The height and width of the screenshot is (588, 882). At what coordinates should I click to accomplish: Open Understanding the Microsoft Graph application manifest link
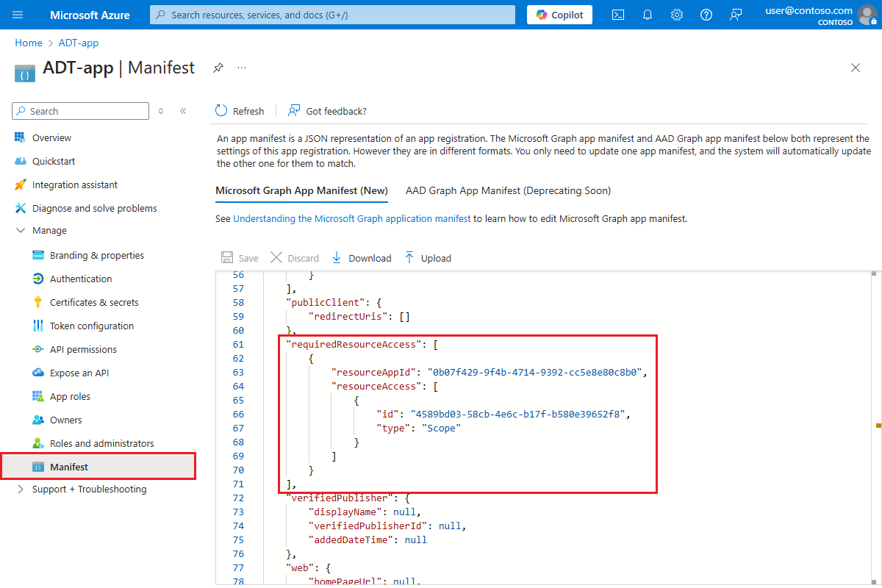351,218
